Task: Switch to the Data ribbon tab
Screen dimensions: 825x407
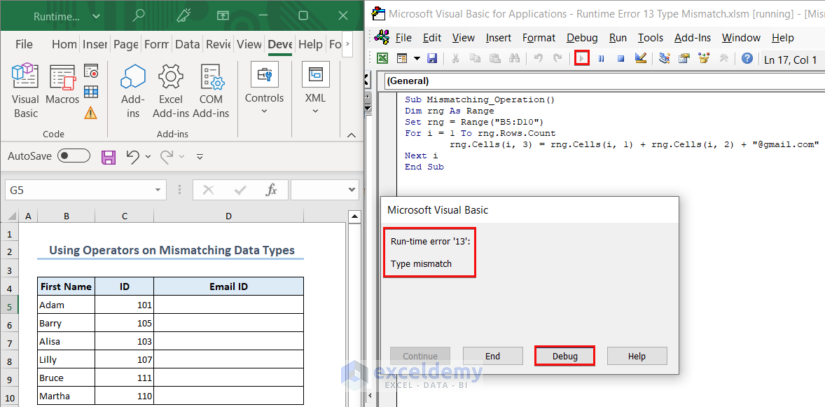Action: click(187, 45)
